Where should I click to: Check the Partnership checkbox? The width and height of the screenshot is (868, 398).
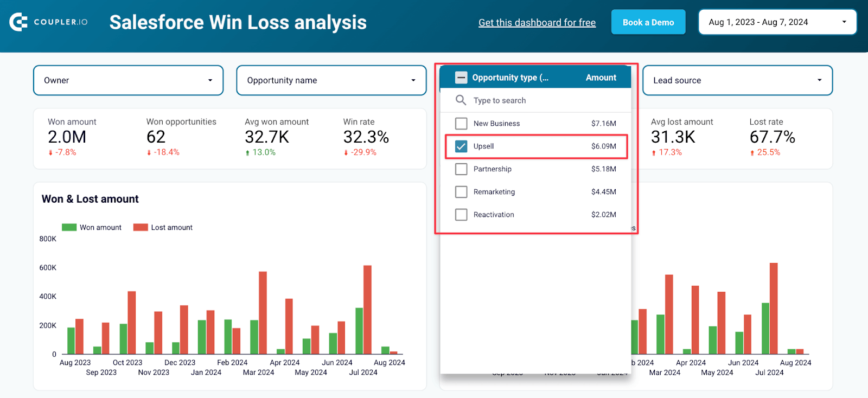click(x=461, y=169)
